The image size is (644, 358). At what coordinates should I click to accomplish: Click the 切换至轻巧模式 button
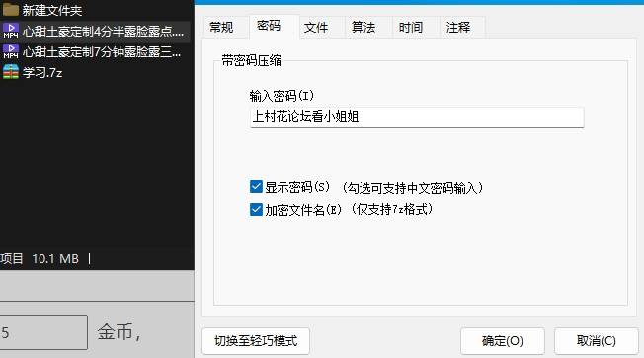(256, 341)
